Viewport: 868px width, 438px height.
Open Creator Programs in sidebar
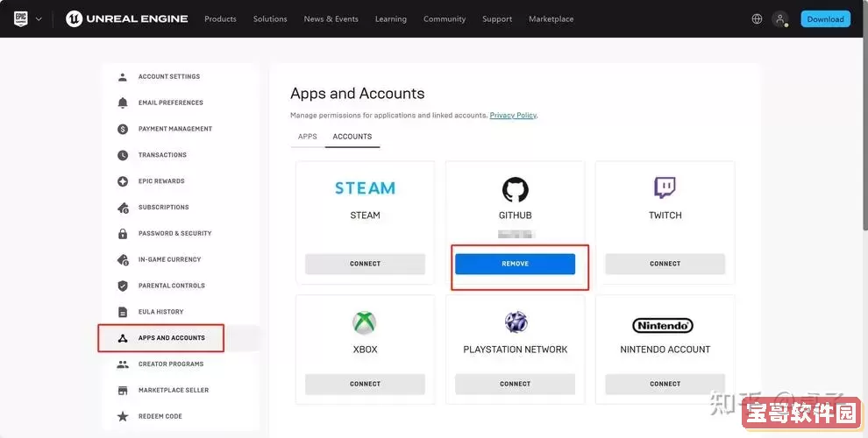point(171,364)
